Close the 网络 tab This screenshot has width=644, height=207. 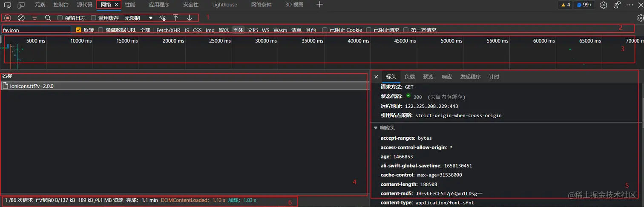point(117,5)
